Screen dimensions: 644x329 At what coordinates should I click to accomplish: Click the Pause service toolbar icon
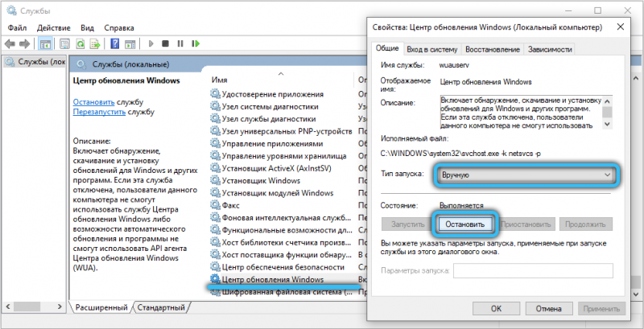[180, 43]
